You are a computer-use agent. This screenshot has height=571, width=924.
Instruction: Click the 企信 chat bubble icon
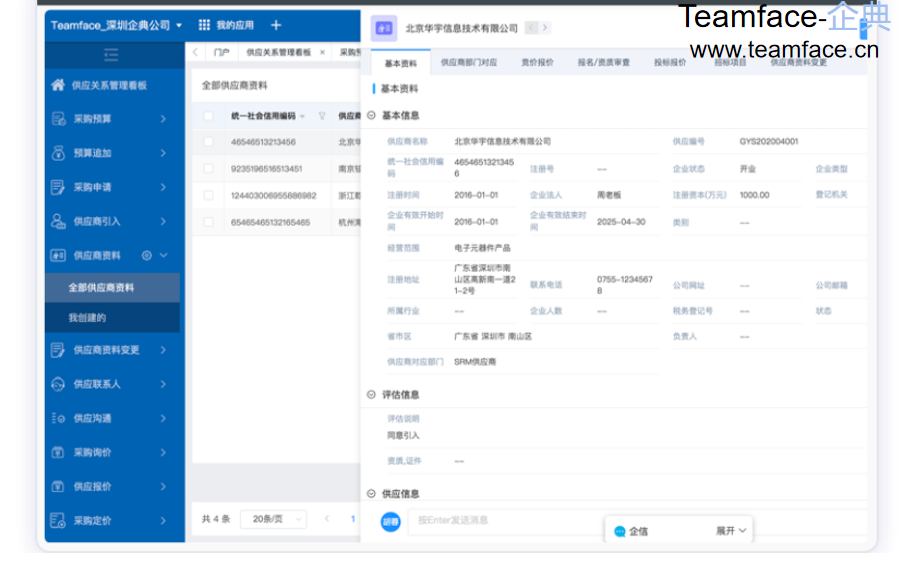(619, 532)
